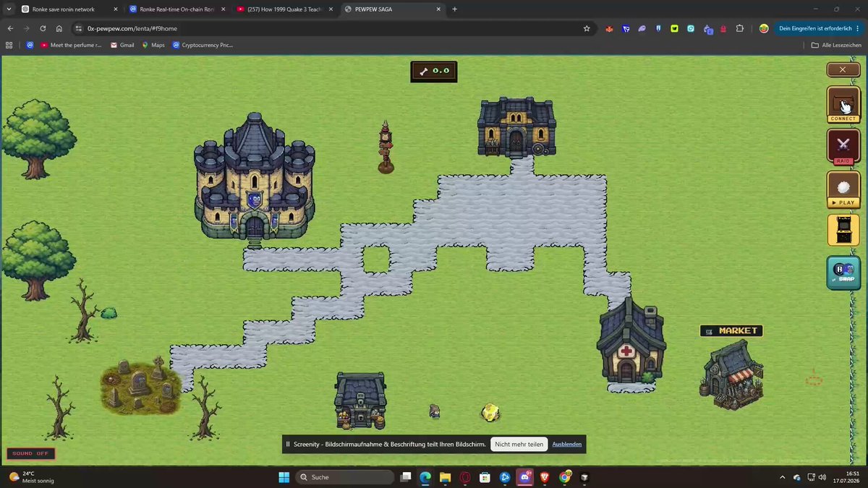Screen dimensions: 868x488
Task: Select the graveyard with tombstones
Action: coord(140,385)
